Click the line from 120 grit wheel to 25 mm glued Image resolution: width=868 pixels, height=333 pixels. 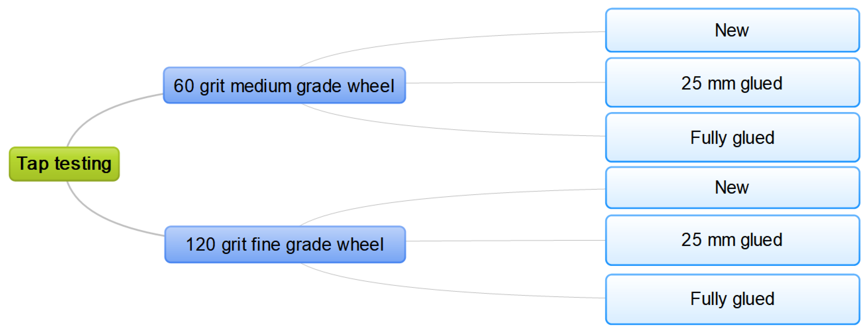point(505,241)
